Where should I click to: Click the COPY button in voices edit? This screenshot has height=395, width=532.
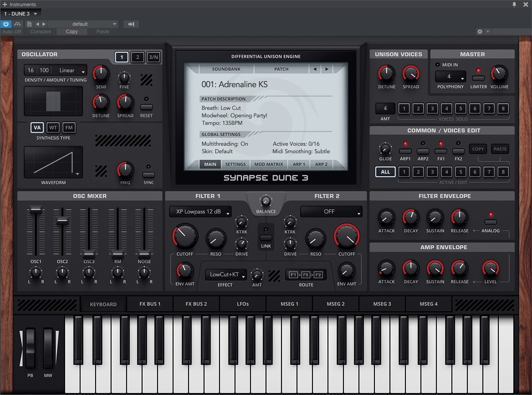(478, 149)
